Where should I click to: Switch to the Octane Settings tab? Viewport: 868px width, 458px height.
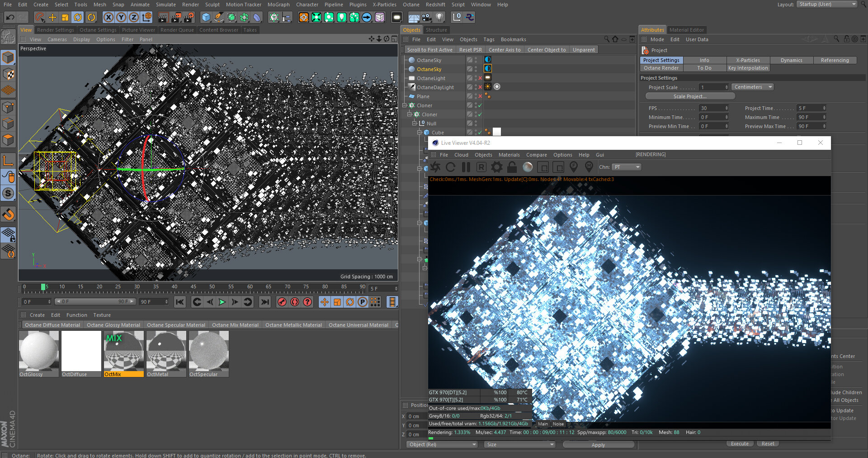point(98,30)
